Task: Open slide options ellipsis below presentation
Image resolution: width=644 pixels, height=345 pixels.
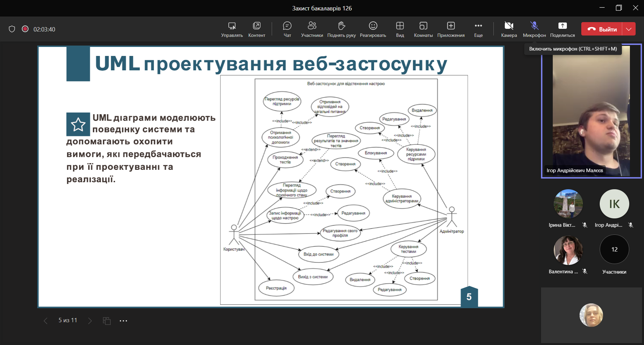Action: click(x=123, y=321)
